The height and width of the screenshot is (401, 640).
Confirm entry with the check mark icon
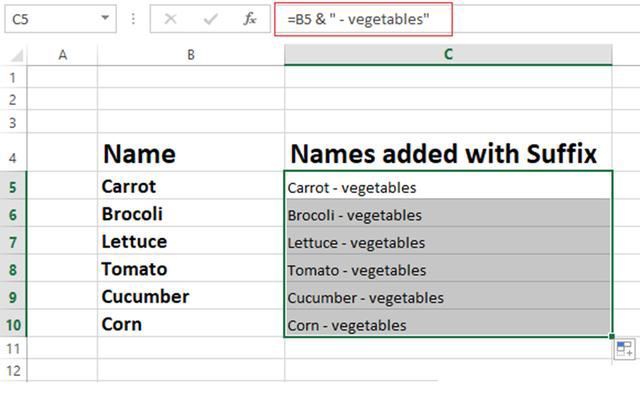[x=210, y=19]
